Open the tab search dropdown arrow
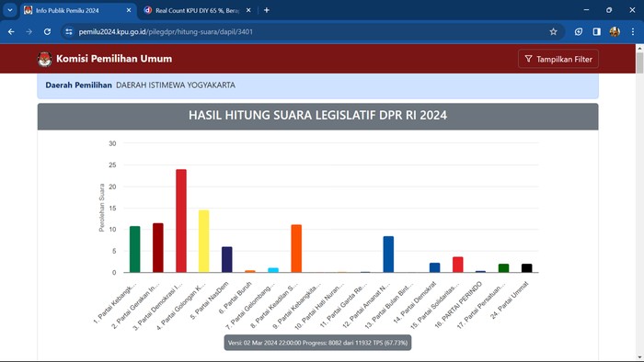The width and height of the screenshot is (644, 362). (10, 10)
